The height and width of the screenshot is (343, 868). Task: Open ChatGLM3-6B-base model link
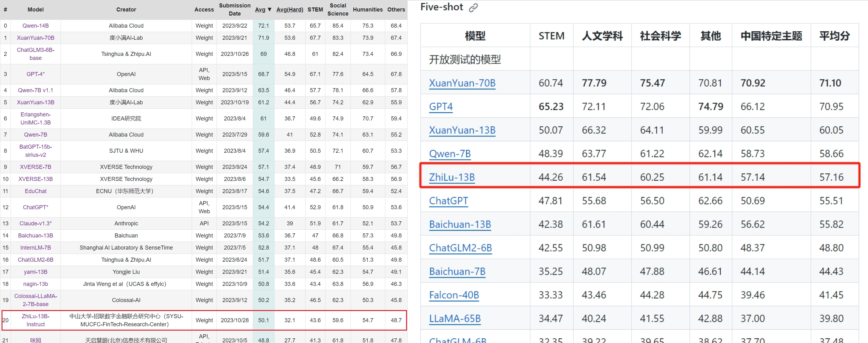36,54
